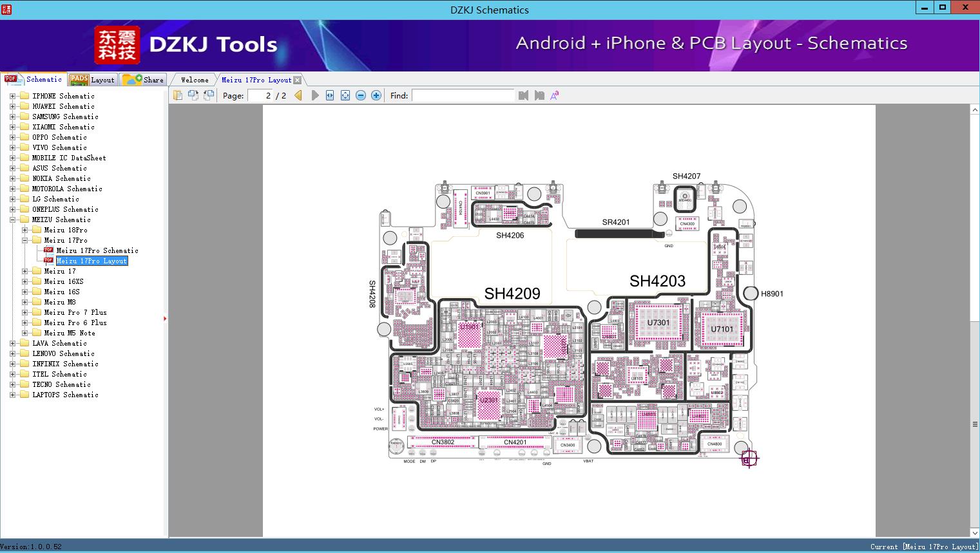980x553 pixels.
Task: Zoom out with minus icon
Action: (x=361, y=95)
